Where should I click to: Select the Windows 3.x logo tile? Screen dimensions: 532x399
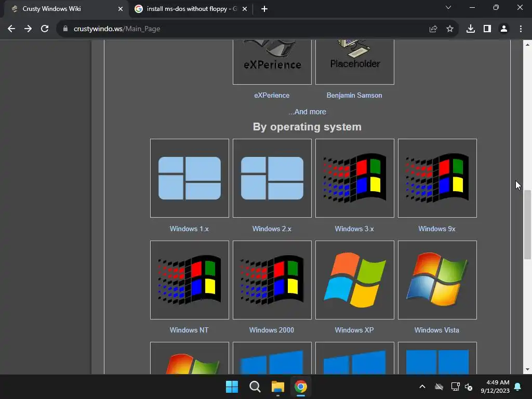354,178
